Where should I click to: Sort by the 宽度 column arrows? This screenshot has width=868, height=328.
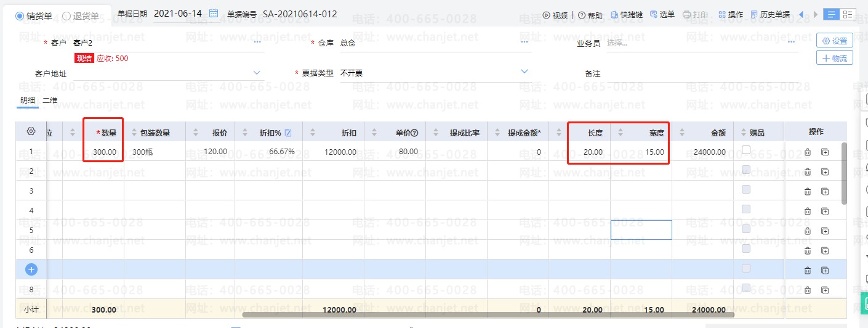[x=621, y=133]
